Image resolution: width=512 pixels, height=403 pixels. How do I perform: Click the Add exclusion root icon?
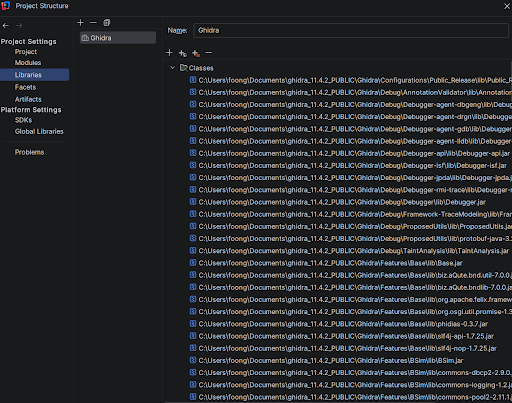[x=196, y=53]
